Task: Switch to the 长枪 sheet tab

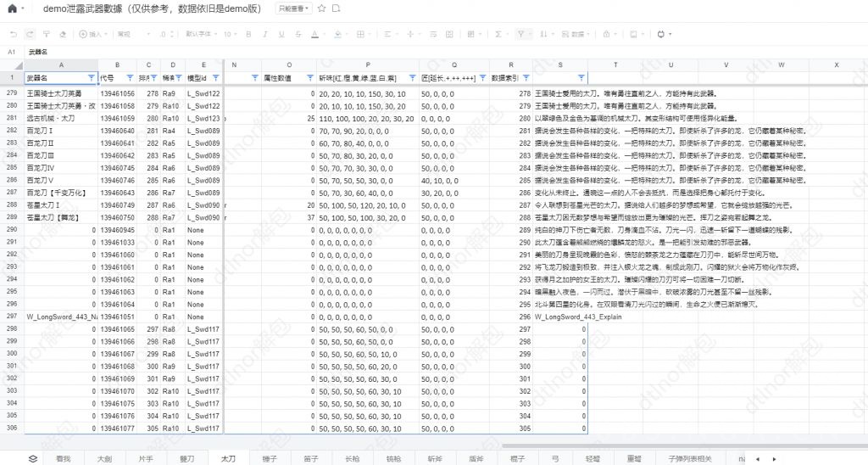Action: tap(352, 459)
